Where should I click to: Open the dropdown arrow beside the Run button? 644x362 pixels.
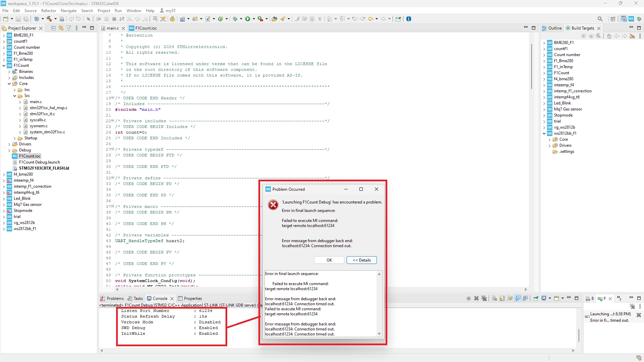(x=254, y=19)
